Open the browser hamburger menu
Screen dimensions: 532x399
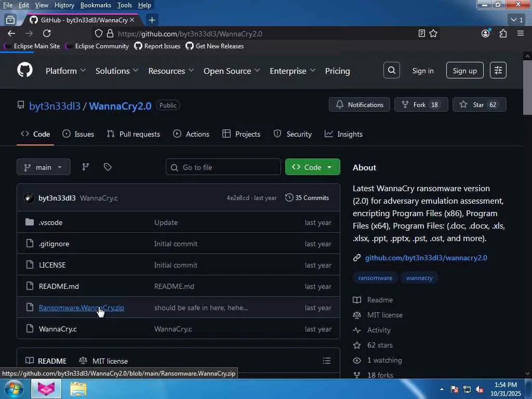click(x=521, y=33)
